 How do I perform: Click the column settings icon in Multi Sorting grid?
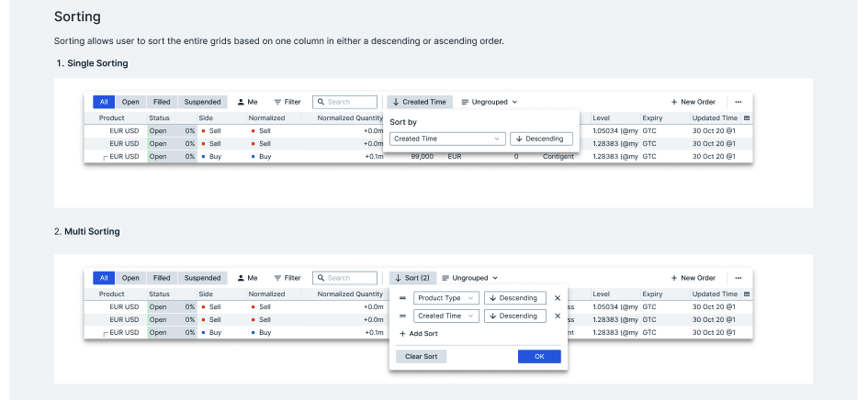point(747,294)
